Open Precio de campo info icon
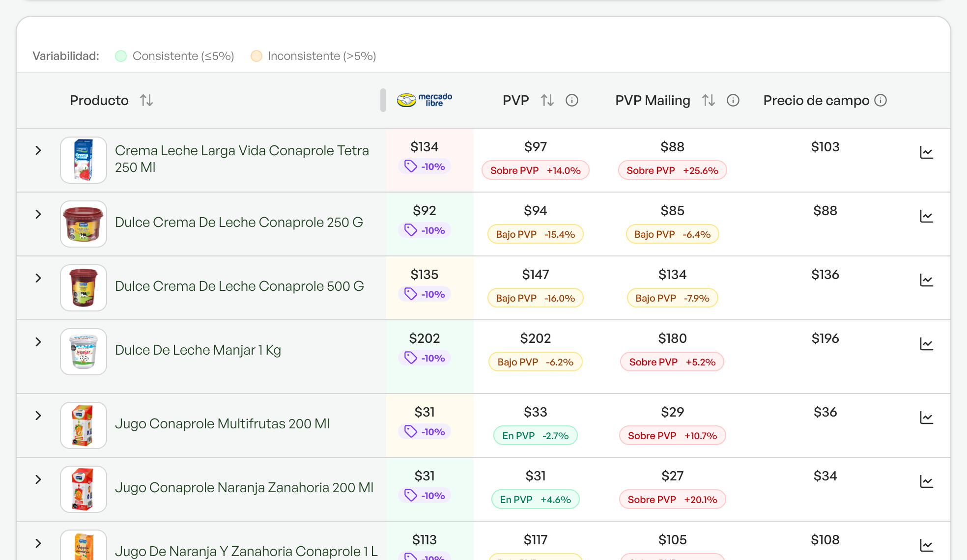The image size is (967, 560). (881, 100)
